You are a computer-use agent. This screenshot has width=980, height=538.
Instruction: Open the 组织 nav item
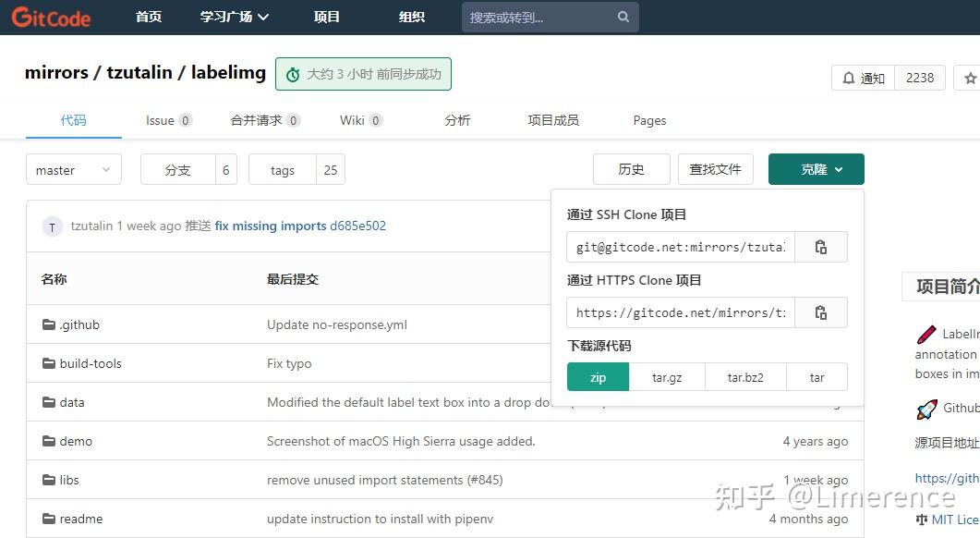click(x=412, y=17)
